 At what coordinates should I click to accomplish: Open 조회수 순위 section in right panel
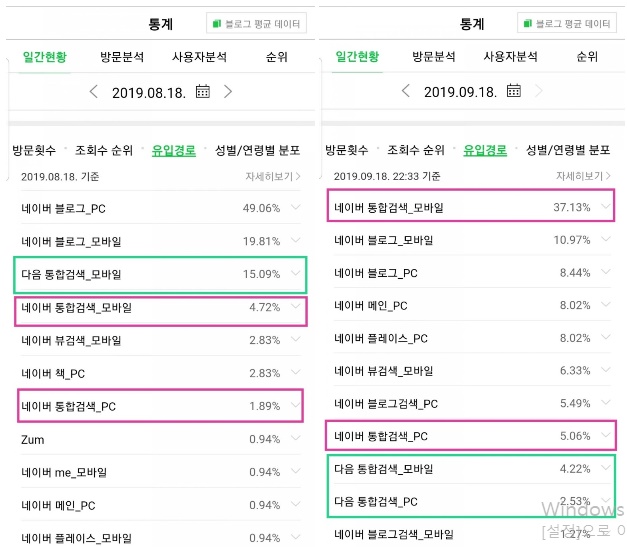[416, 150]
